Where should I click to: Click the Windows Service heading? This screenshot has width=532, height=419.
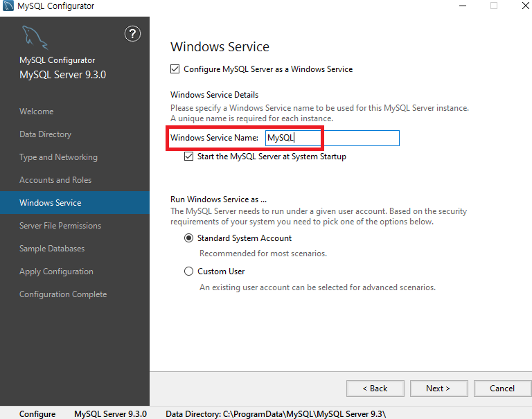pyautogui.click(x=220, y=47)
